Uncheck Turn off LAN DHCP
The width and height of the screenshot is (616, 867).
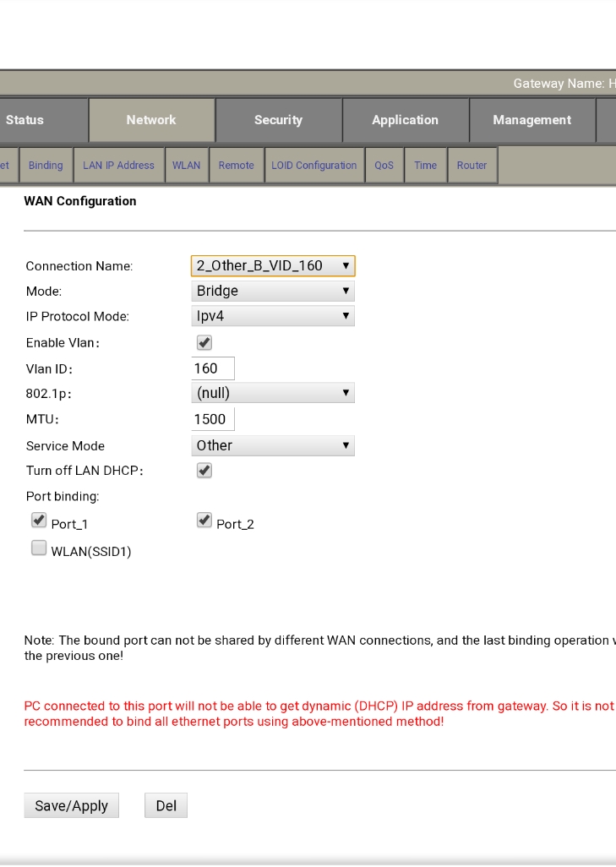(x=204, y=471)
